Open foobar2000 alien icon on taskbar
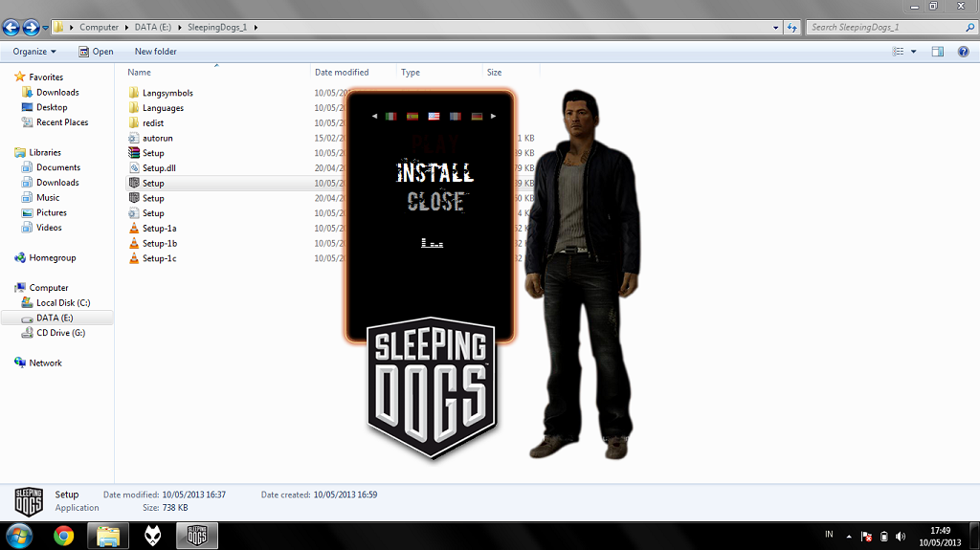Image resolution: width=980 pixels, height=550 pixels. point(153,536)
